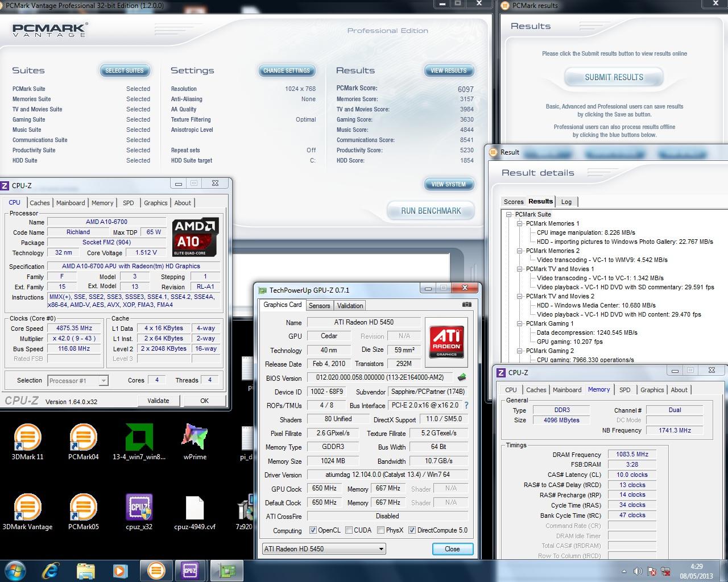Open the ATI Radeon HD 5450 card dropdown
The height and width of the screenshot is (582, 728).
click(x=324, y=549)
